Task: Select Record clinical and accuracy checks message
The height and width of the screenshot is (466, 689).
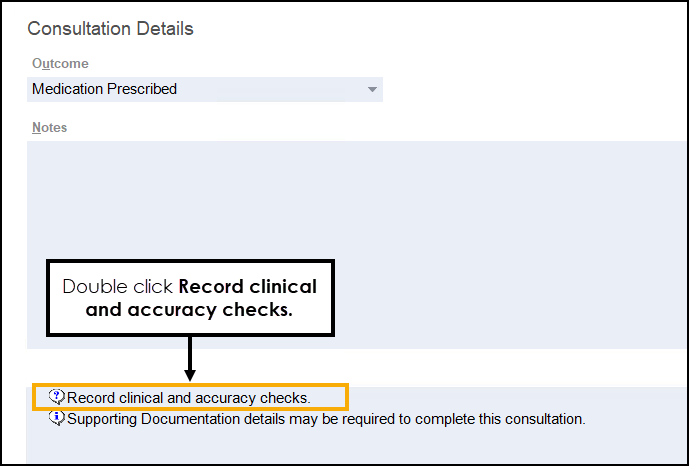Action: tap(189, 398)
